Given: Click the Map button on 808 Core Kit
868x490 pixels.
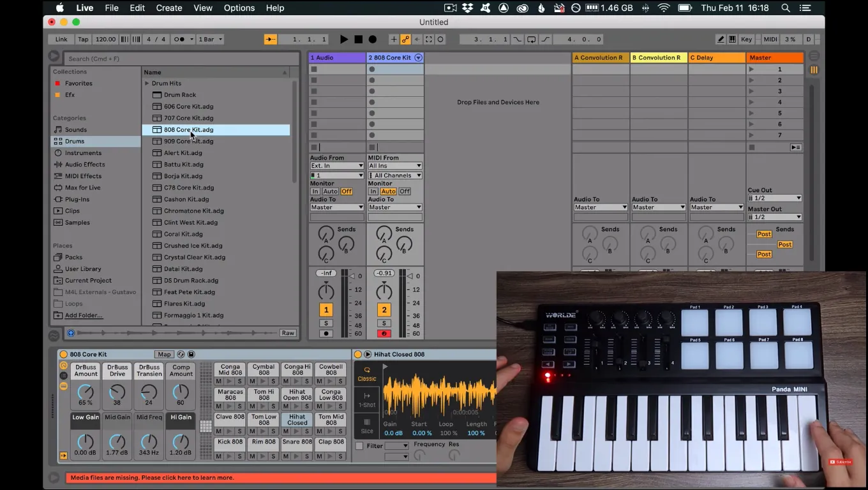Looking at the screenshot, I should click(165, 354).
